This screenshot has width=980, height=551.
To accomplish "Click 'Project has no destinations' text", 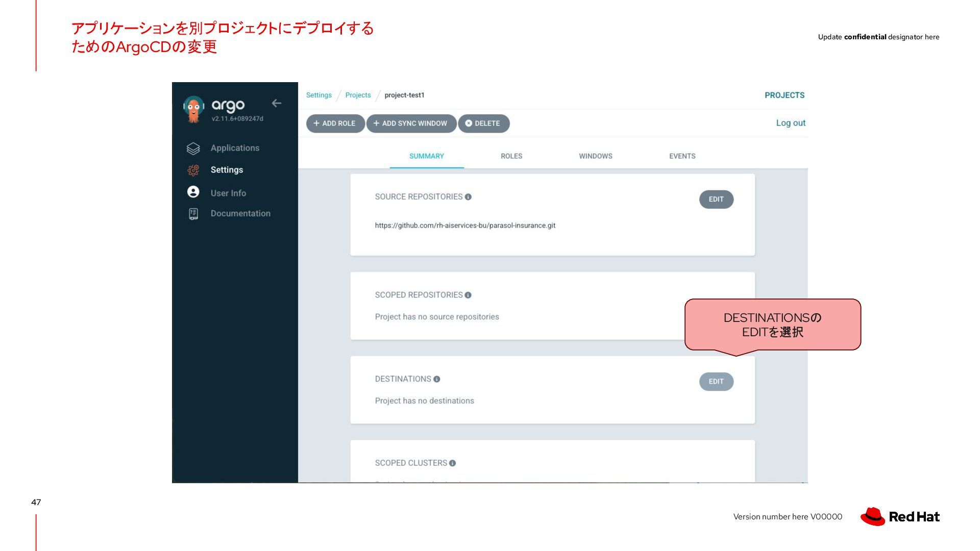I will pyautogui.click(x=424, y=401).
